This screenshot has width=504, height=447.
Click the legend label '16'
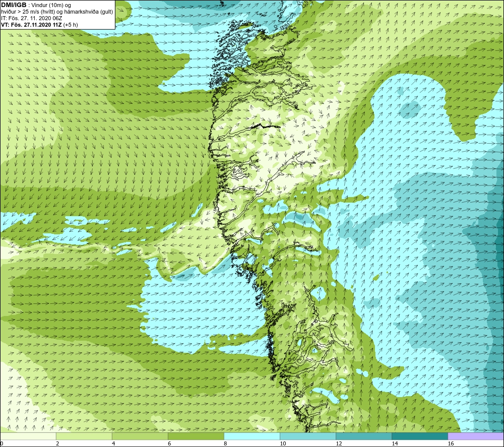[451, 443]
